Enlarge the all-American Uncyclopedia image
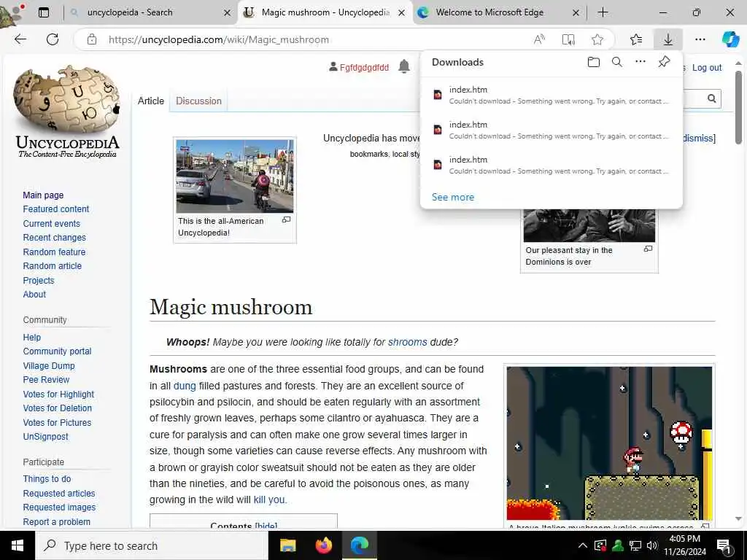 point(286,219)
